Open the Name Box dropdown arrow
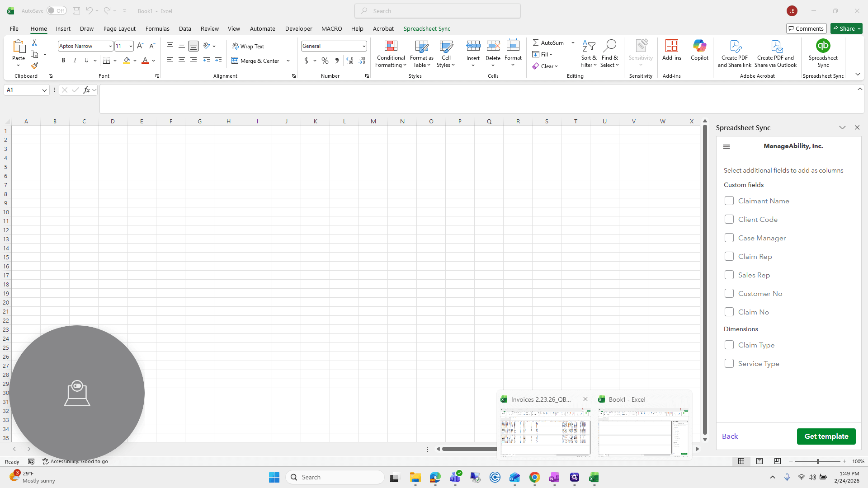Image resolution: width=868 pixels, height=488 pixels. click(x=44, y=90)
